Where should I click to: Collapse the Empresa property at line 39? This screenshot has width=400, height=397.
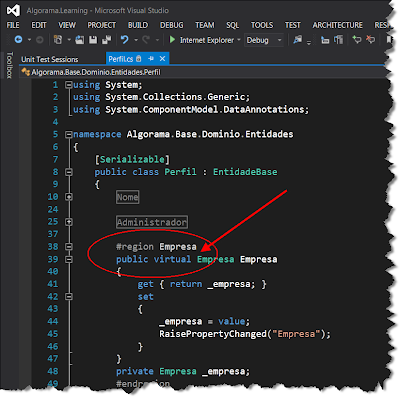click(69, 259)
